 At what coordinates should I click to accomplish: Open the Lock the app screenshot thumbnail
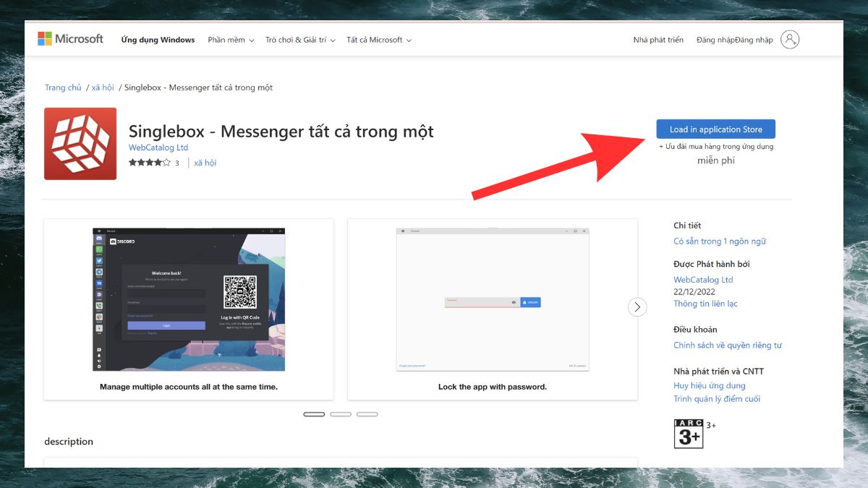tap(493, 300)
